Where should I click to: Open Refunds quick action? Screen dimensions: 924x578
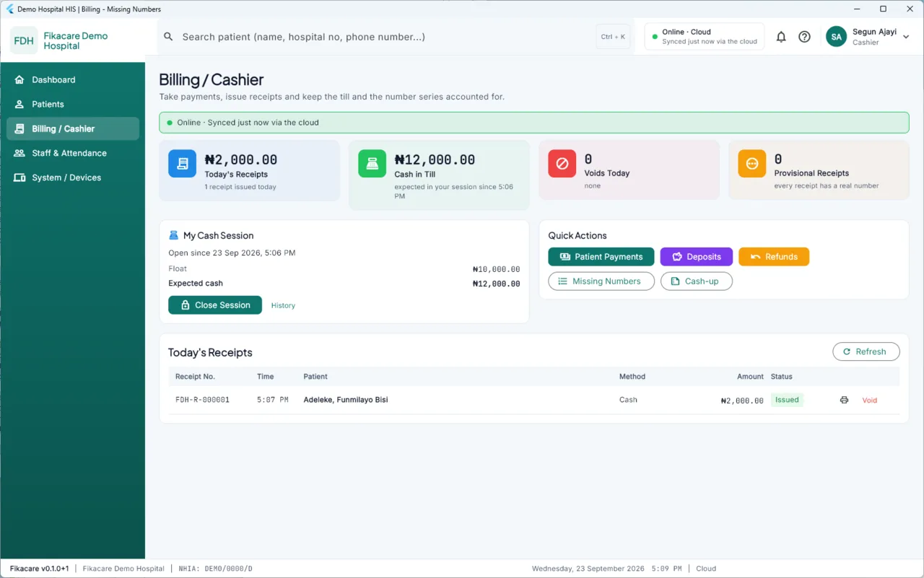(774, 257)
